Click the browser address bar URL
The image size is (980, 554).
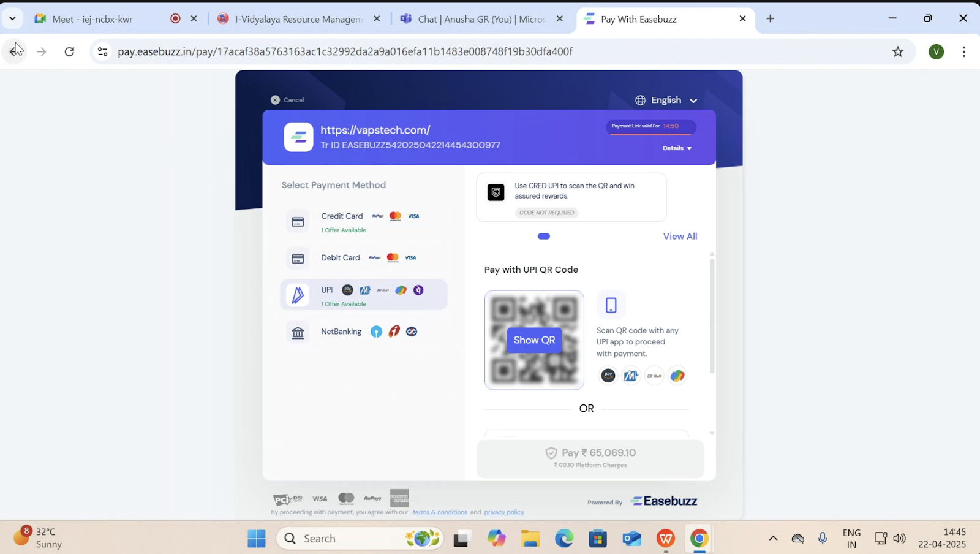pyautogui.click(x=345, y=51)
